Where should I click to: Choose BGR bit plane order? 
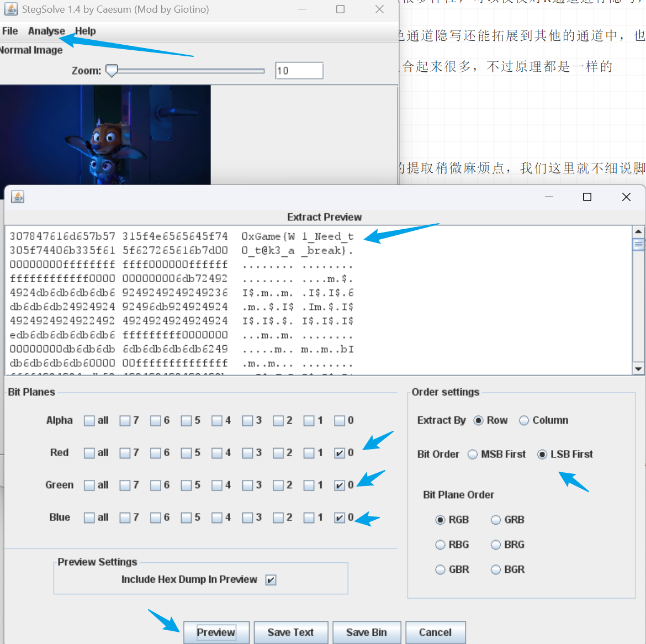point(496,569)
